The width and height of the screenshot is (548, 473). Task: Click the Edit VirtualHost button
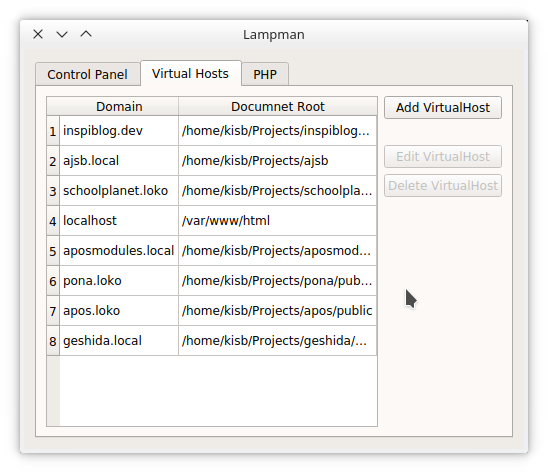[x=443, y=157]
